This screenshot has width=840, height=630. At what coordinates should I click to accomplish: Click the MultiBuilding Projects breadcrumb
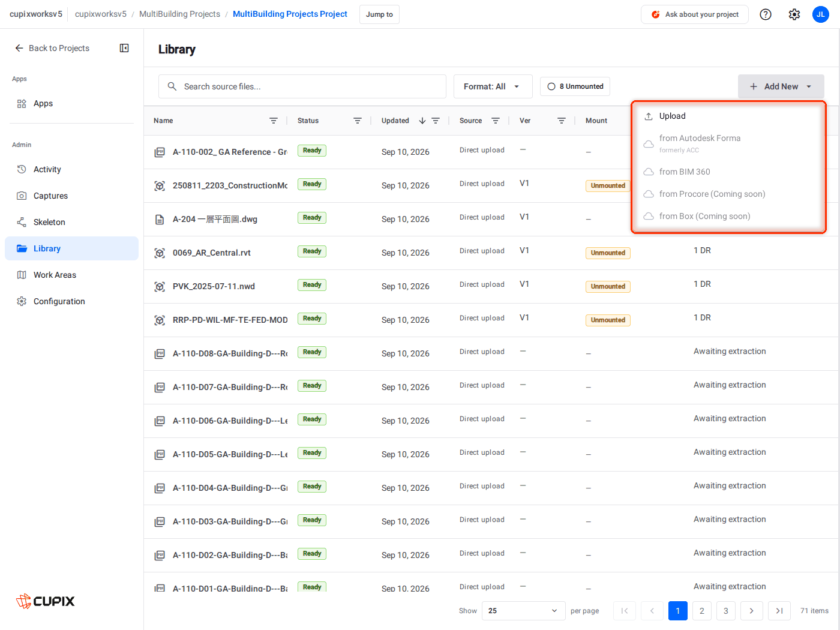click(179, 14)
